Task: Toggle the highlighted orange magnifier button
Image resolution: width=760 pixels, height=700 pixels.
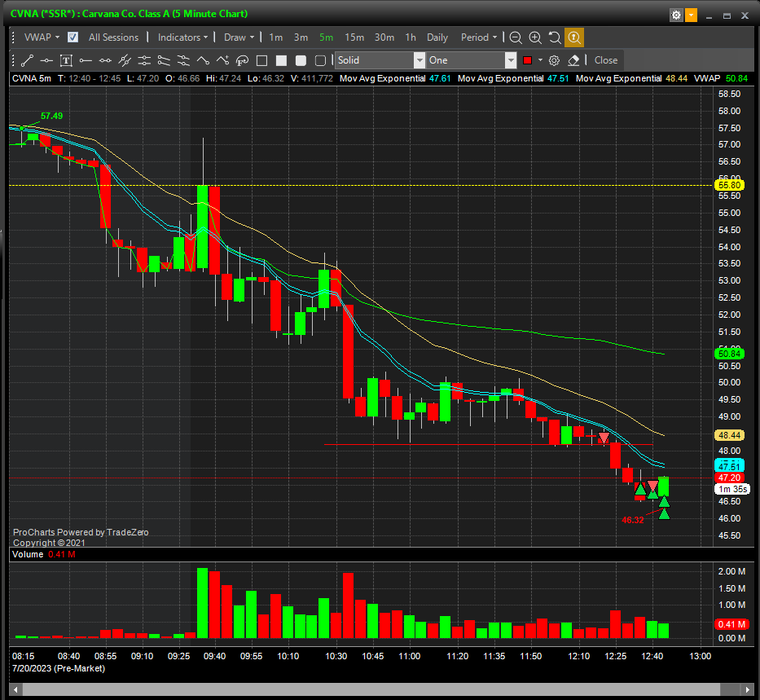Action: pos(574,37)
